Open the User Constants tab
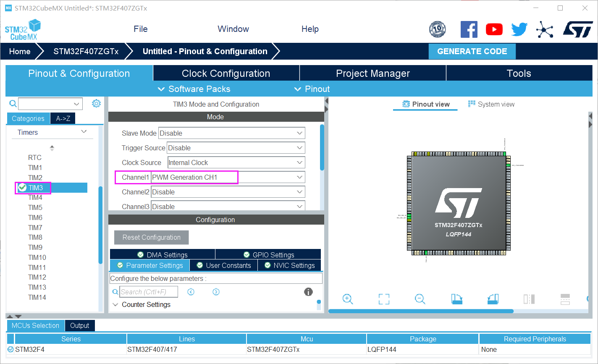 [x=223, y=265]
